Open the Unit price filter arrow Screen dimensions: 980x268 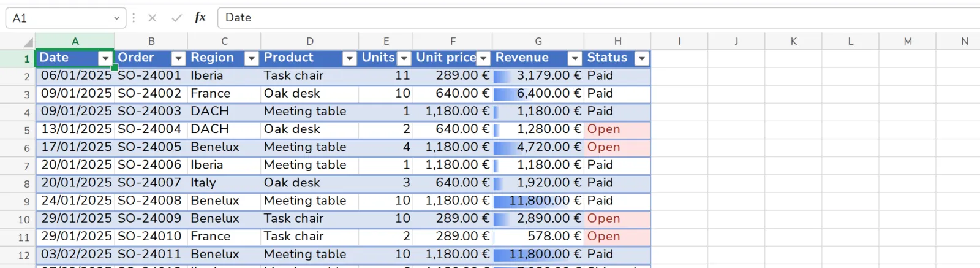483,58
